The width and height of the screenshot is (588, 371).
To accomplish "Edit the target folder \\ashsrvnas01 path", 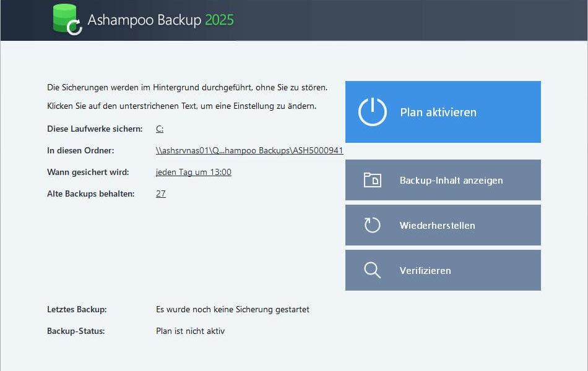I will coord(249,151).
